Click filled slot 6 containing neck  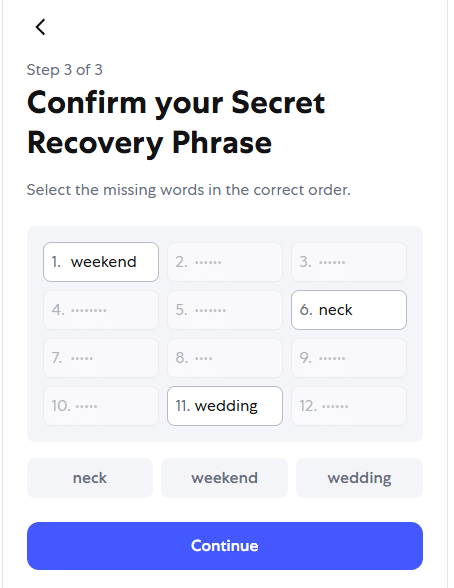click(349, 310)
